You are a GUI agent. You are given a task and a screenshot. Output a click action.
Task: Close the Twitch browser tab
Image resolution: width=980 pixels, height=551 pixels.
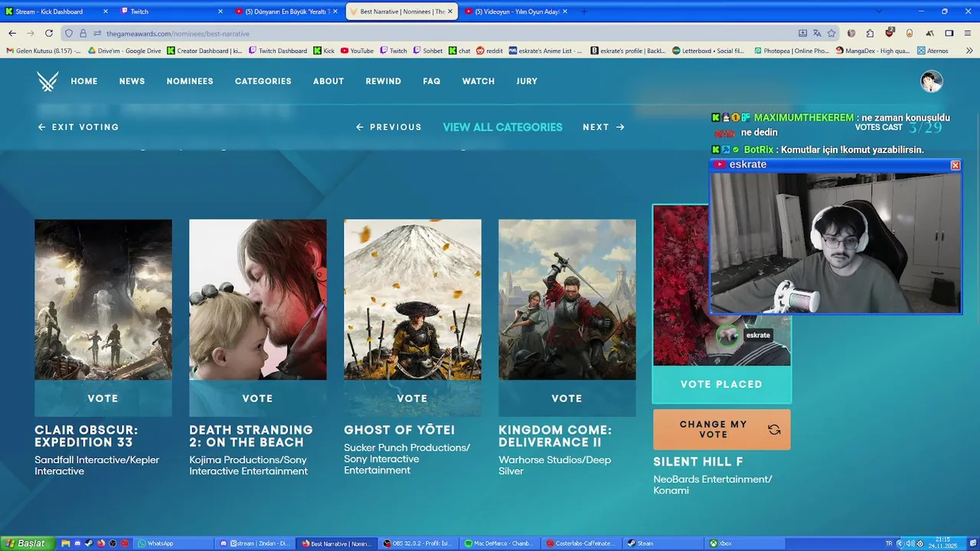(x=220, y=11)
